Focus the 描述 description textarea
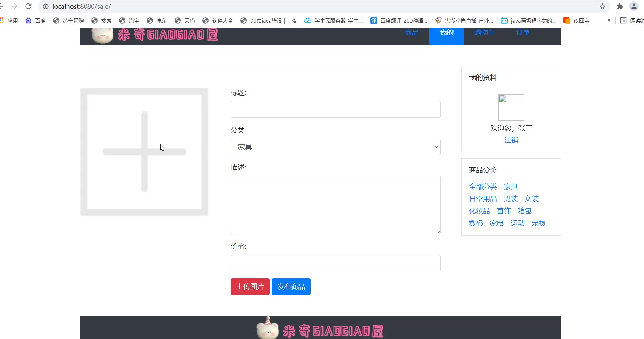The width and height of the screenshot is (644, 339). (336, 205)
